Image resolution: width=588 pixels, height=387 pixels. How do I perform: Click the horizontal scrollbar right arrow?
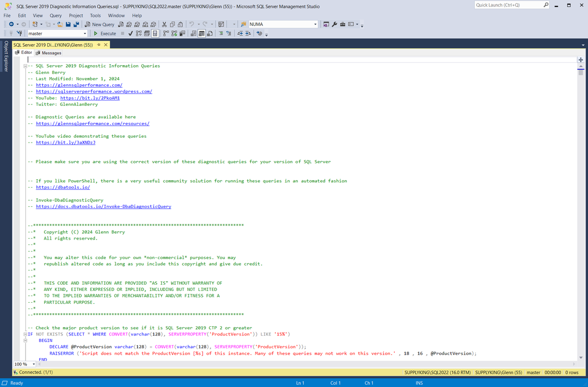[574, 364]
